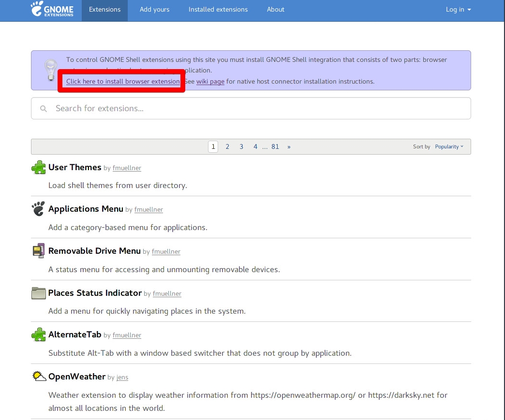The width and height of the screenshot is (505, 420).
Task: Click the Places Status Indicator folder icon
Action: point(39,293)
